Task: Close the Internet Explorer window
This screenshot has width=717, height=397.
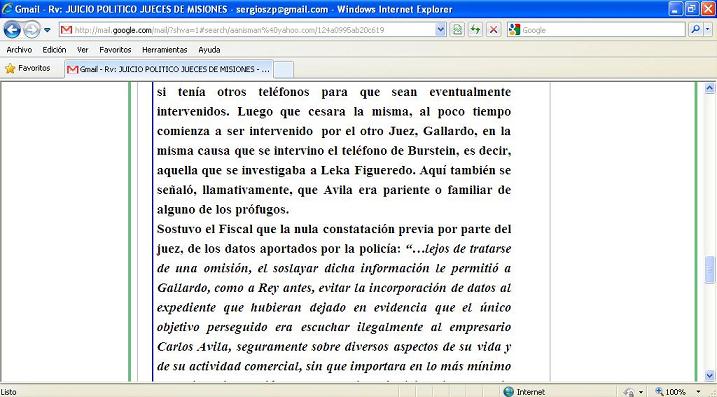Action: [708, 8]
